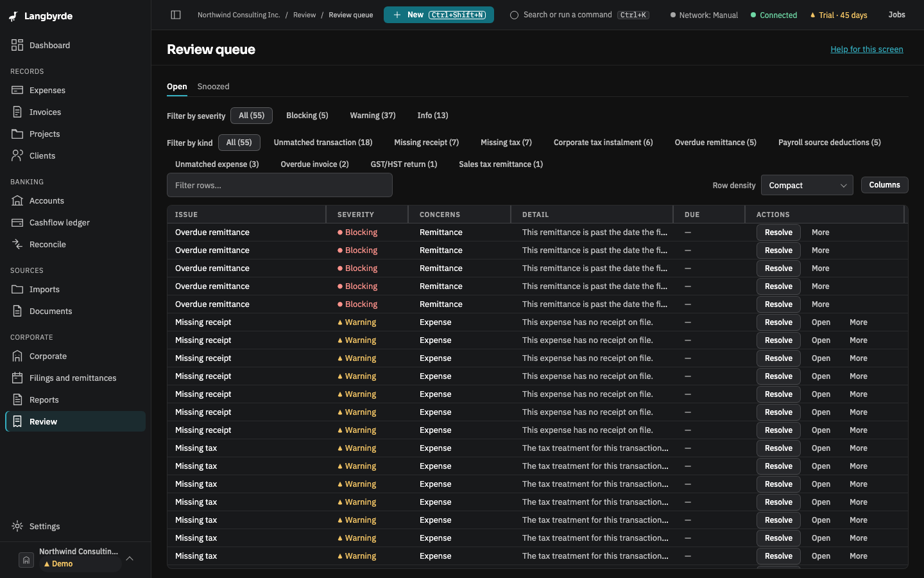924x578 pixels.
Task: Filter kind by Unmatched transaction (18)
Action: [323, 143]
